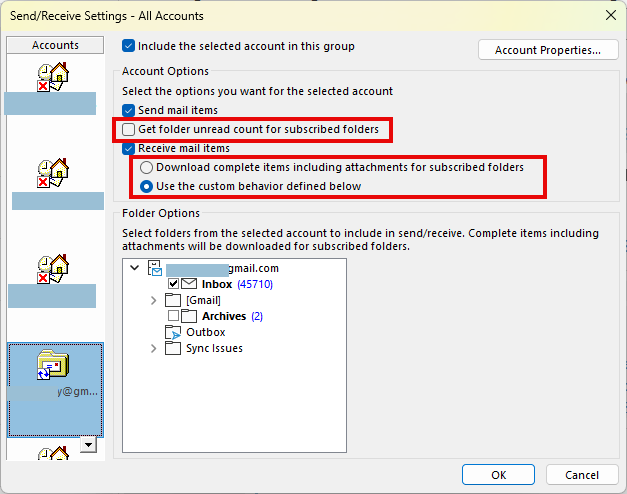Enable Get folder unread count for subscribed folders

coord(128,130)
